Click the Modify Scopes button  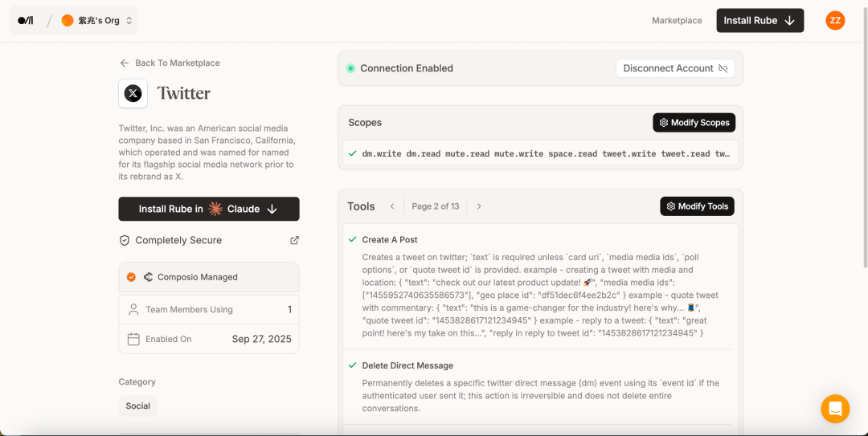tap(694, 123)
